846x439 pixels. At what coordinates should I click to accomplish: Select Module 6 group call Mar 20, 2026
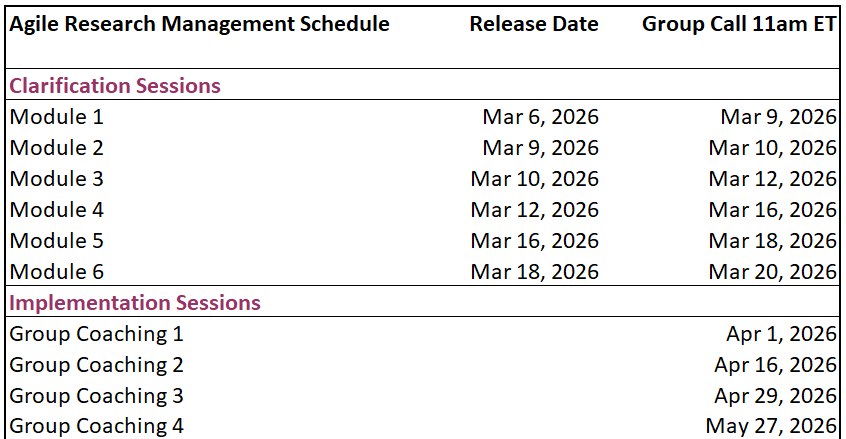coord(773,272)
